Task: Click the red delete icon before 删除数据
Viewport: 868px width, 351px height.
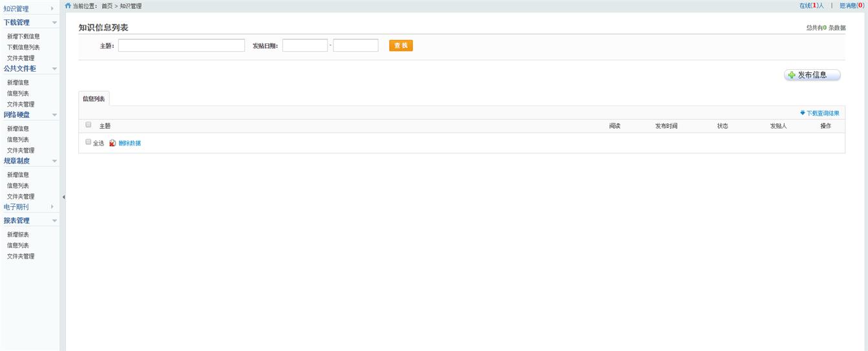Action: pos(112,143)
